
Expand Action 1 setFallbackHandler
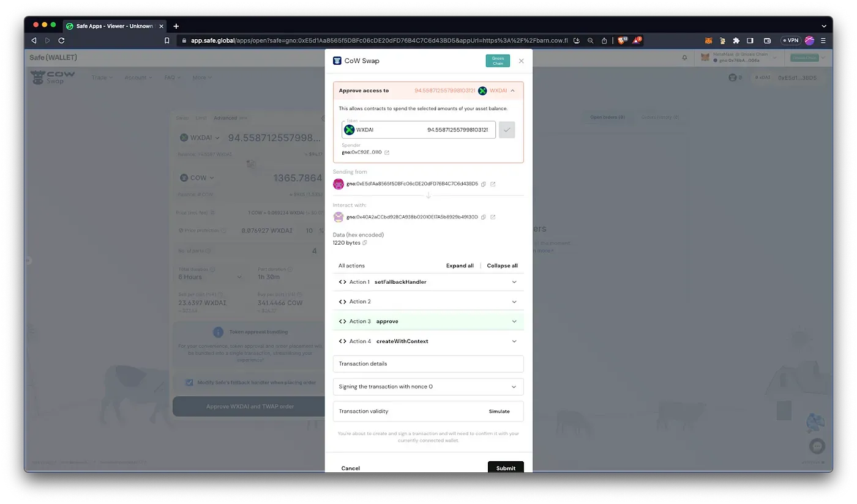pyautogui.click(x=428, y=282)
